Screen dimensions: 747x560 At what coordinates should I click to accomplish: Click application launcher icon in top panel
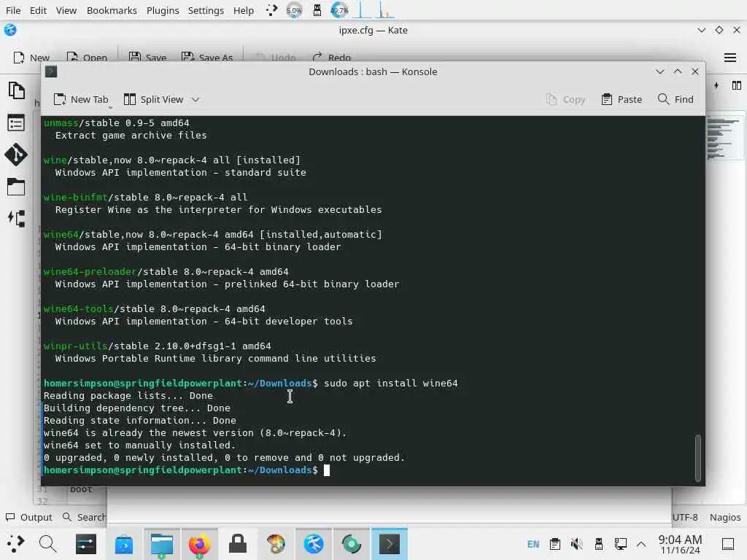click(x=271, y=10)
